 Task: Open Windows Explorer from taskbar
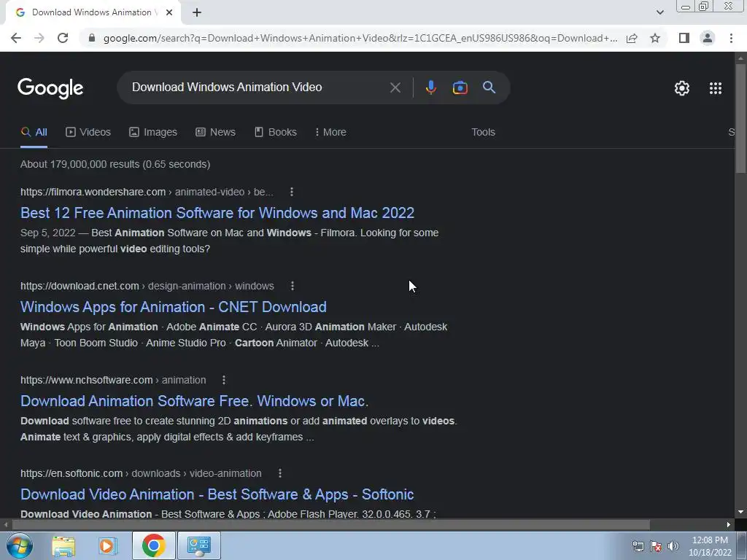[63, 546]
